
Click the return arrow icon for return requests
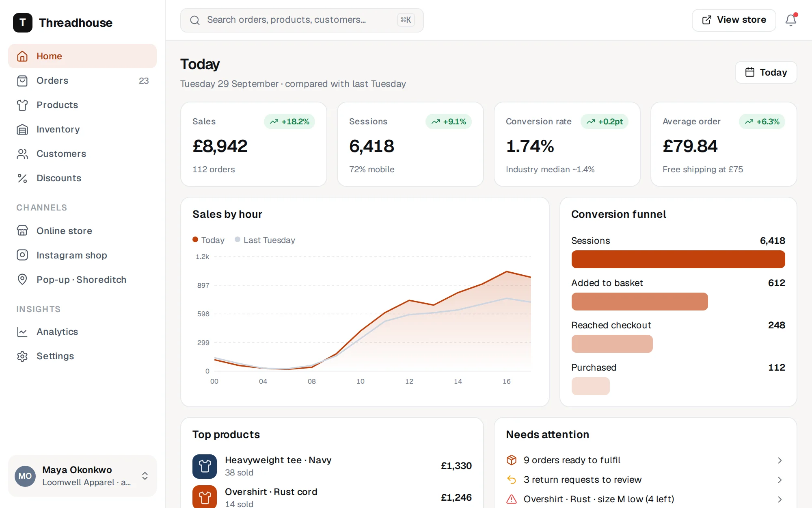pos(512,480)
